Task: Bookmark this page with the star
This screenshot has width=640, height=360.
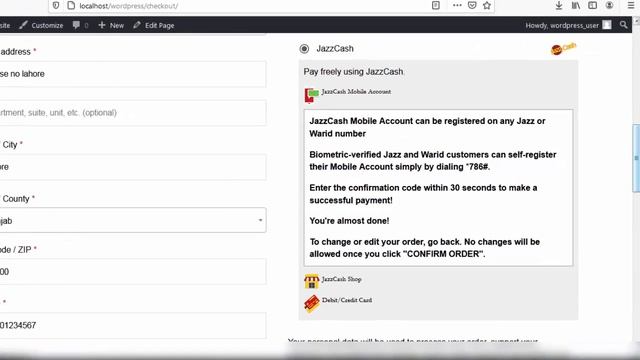Action: tap(487, 5)
